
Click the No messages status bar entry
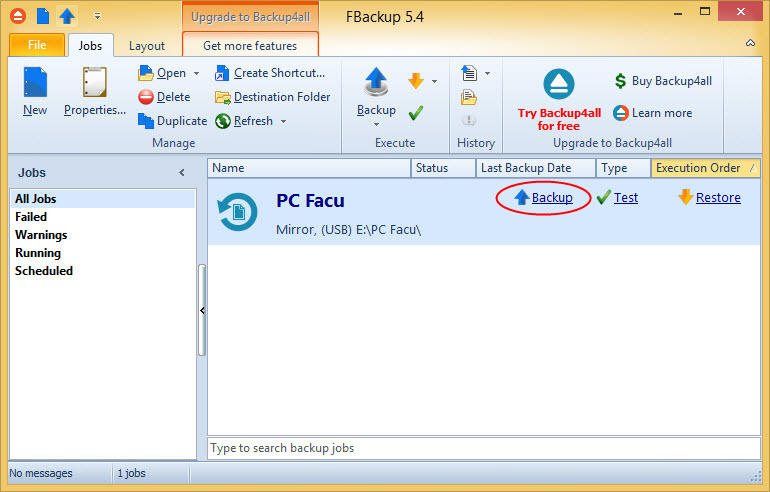tap(41, 473)
